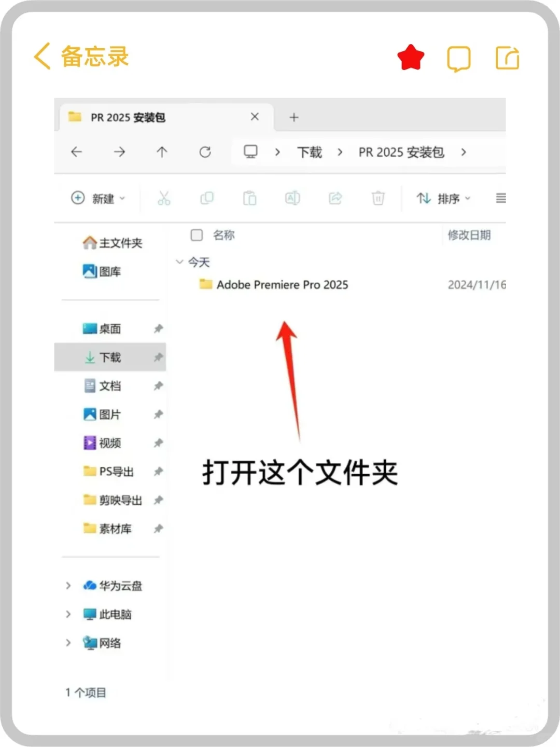560x747 pixels.
Task: Toggle the select-all checkbox above 名称 column
Action: 197,235
